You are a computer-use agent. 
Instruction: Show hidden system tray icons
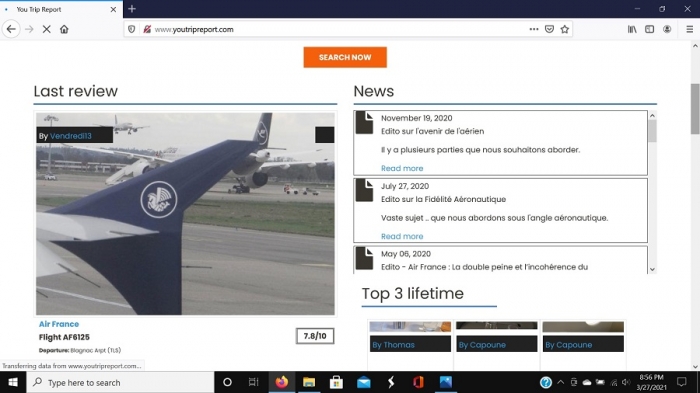561,382
